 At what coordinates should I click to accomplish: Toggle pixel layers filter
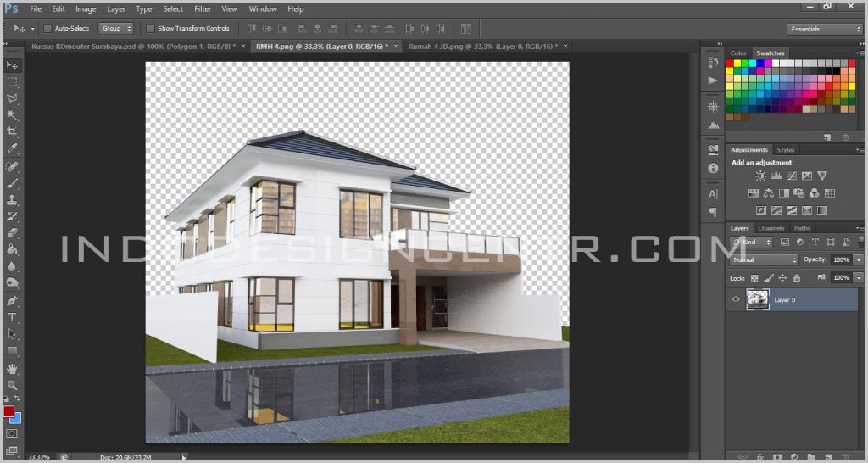coord(784,242)
